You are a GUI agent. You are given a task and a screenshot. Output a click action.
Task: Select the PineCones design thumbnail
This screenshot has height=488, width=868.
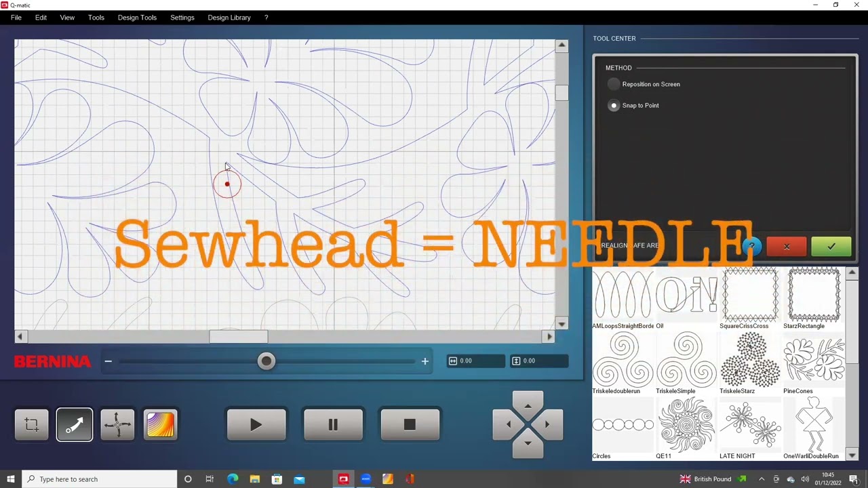(814, 360)
